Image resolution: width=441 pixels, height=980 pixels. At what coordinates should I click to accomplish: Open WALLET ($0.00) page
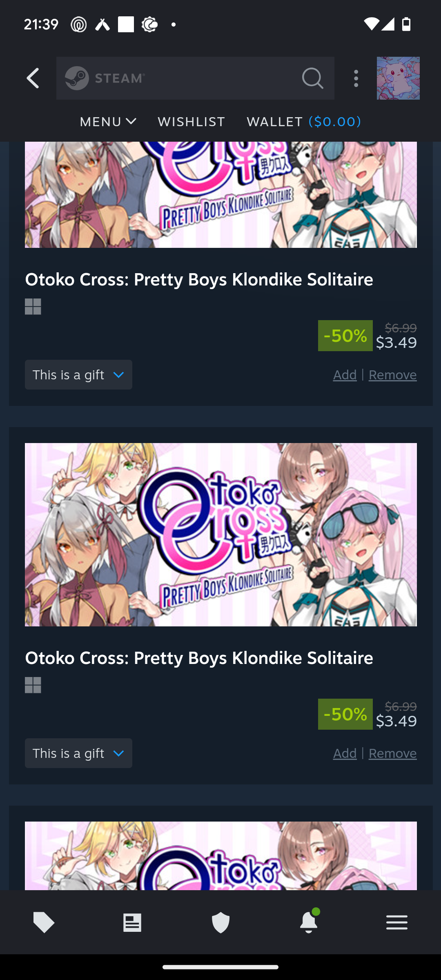[304, 122]
